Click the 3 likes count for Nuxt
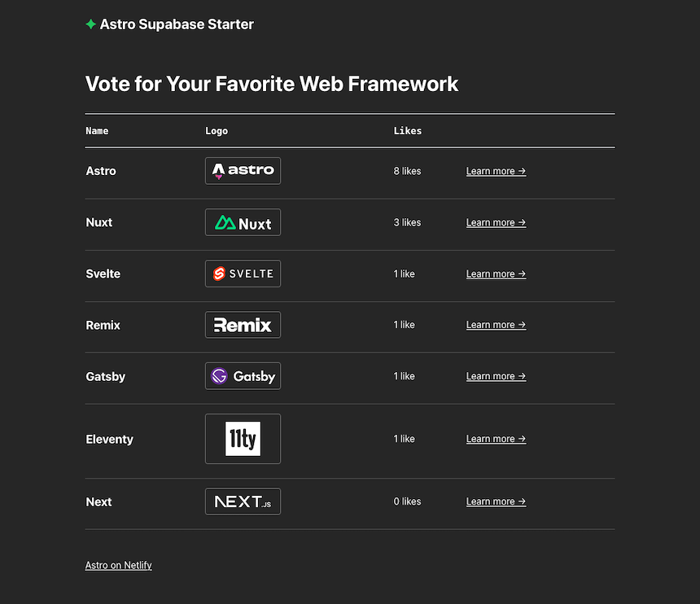 (x=407, y=222)
